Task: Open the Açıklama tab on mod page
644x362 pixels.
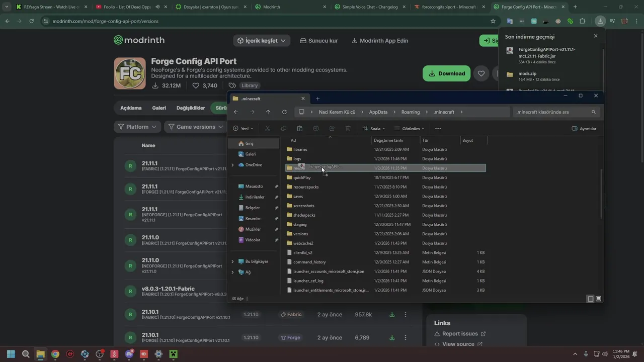Action: (x=131, y=108)
